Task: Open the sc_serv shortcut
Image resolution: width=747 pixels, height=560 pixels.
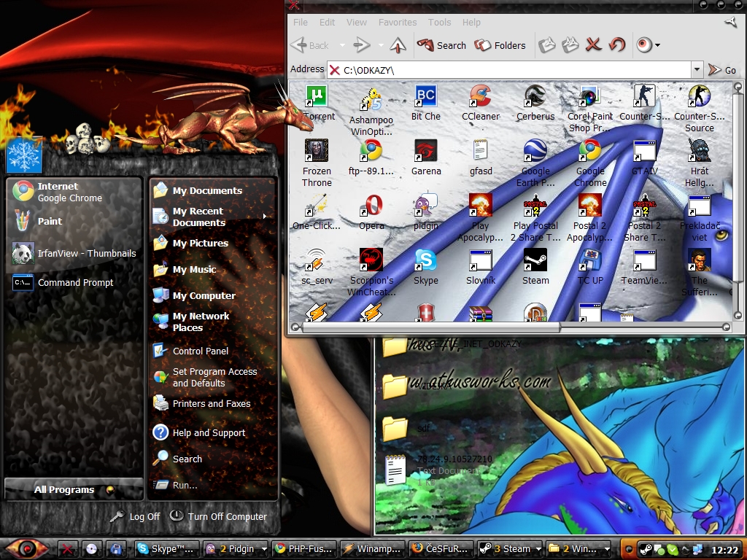Action: (317, 260)
